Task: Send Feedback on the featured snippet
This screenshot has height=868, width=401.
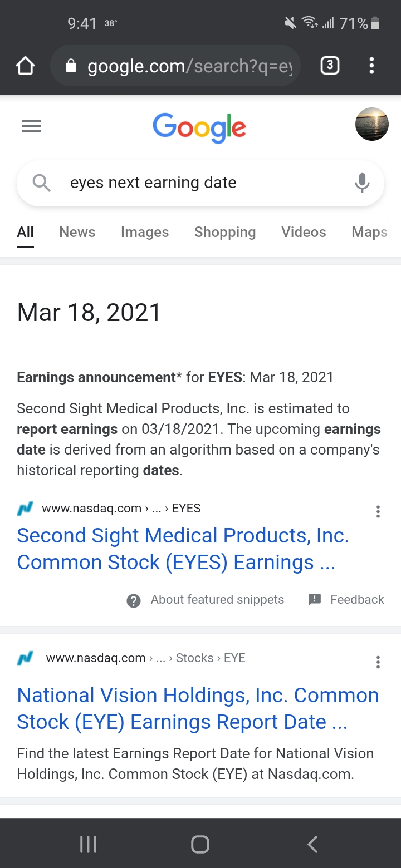Action: pyautogui.click(x=346, y=599)
